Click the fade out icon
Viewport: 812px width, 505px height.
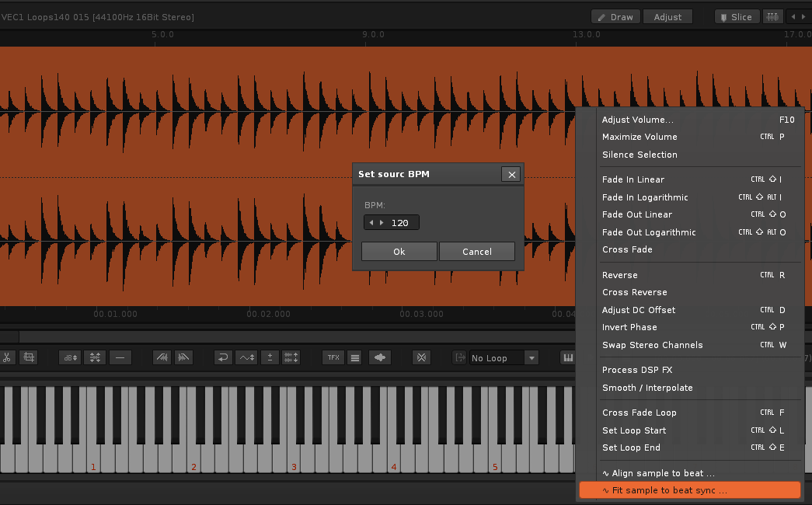point(183,357)
